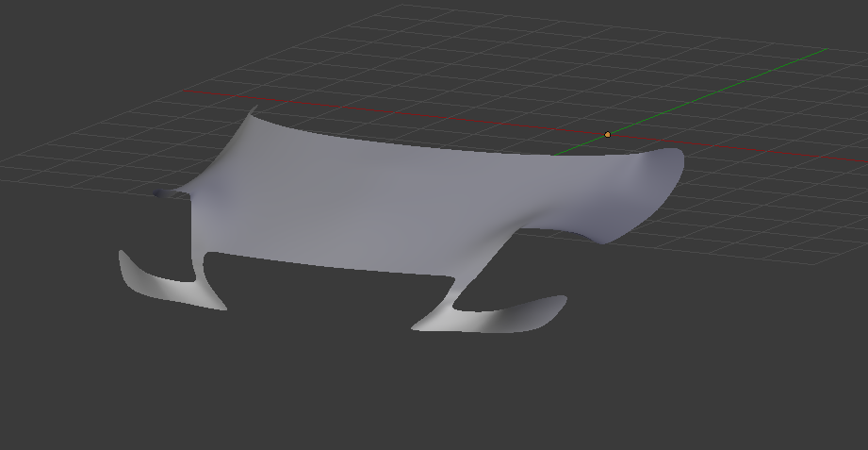Click the left end of the red axis line
868x450 pixels.
coord(188,92)
